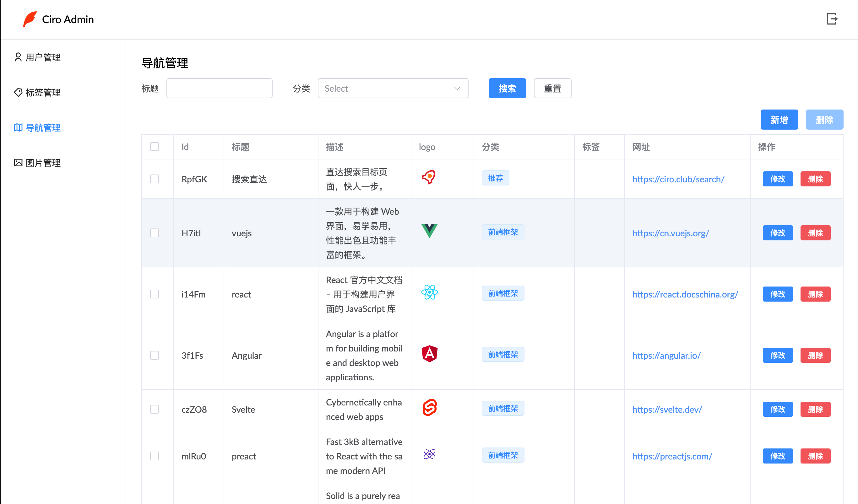Image resolution: width=858 pixels, height=504 pixels.
Task: Click 删除 in the react row
Action: (815, 294)
